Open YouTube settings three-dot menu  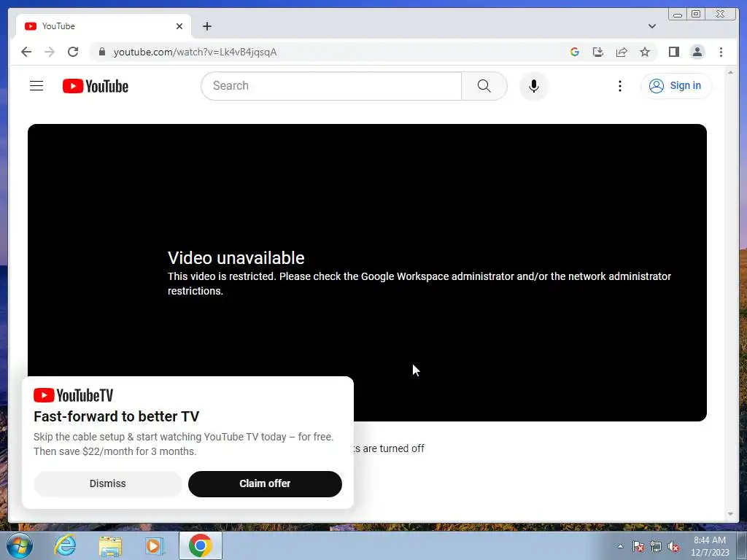(620, 86)
